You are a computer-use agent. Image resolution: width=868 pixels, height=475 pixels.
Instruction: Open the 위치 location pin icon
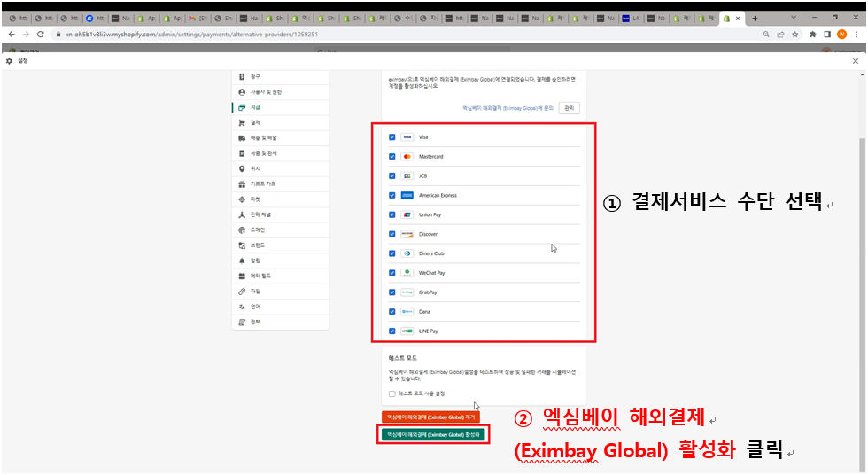[242, 168]
